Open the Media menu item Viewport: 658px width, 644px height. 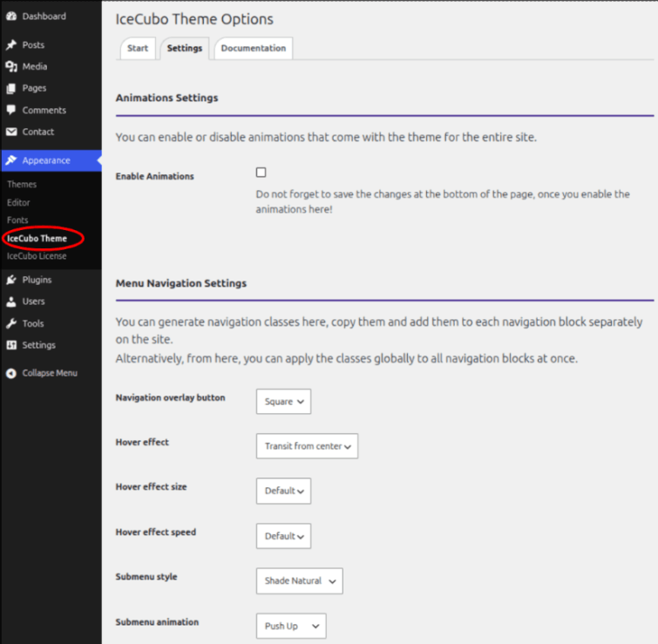click(51, 66)
